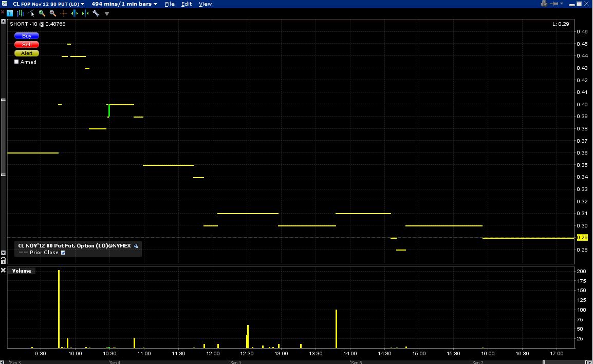Image resolution: width=593 pixels, height=364 pixels.
Task: Click the down arrow above padlock
Action: coord(3,253)
